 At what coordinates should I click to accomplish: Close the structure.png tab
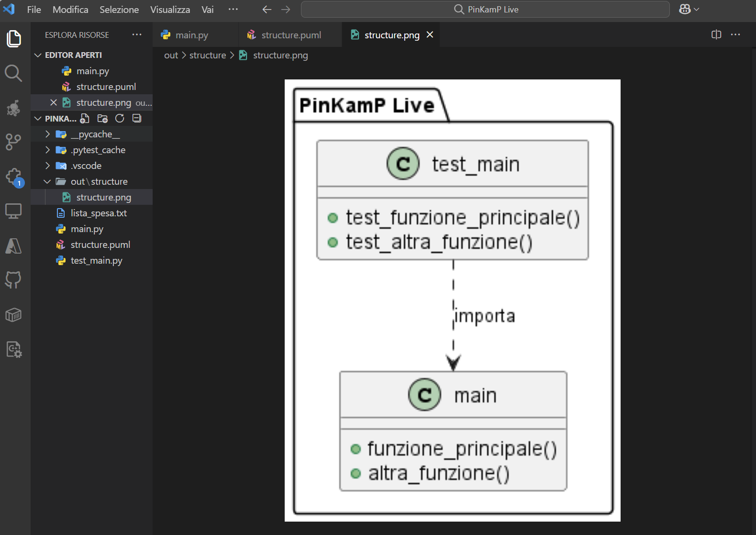coord(430,34)
